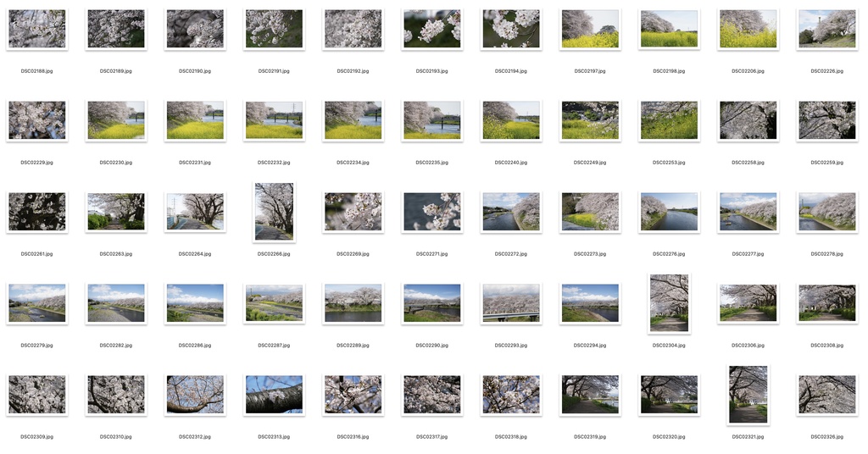Click the file name label DSC02271.jpg
The height and width of the screenshot is (454, 868).
(431, 254)
